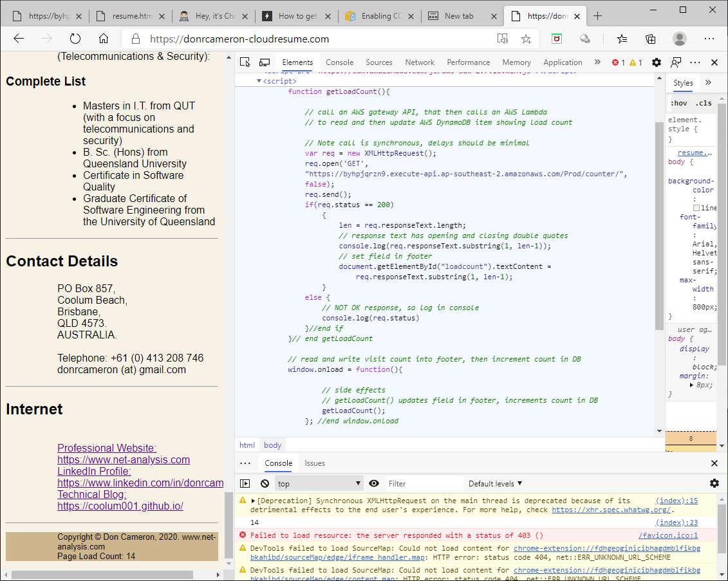Screen dimensions: 728x581
Task: Open console settings gear
Action: coord(714,484)
